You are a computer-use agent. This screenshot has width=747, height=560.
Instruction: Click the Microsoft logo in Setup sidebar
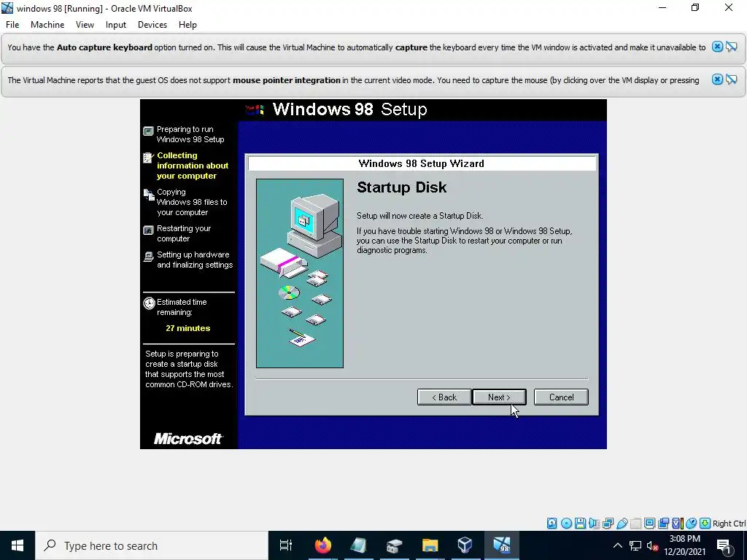187,438
